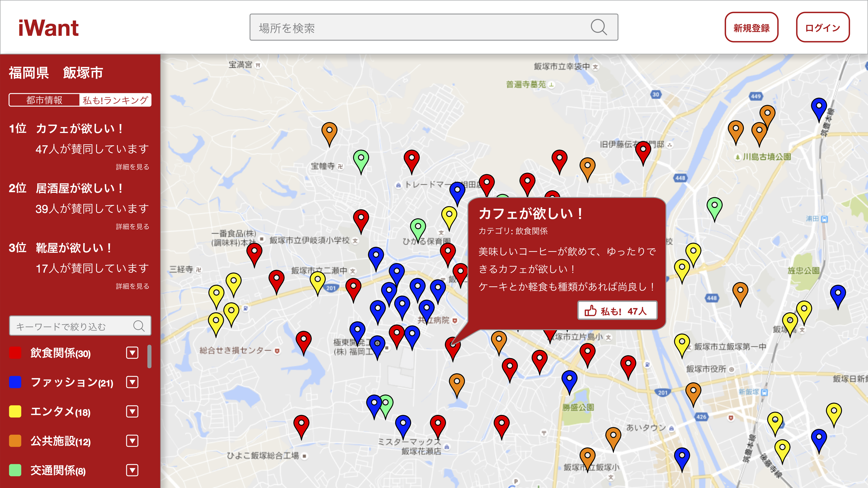Viewport: 868px width, 488px height.
Task: Expand the ファッション(21) category
Action: [x=132, y=382]
